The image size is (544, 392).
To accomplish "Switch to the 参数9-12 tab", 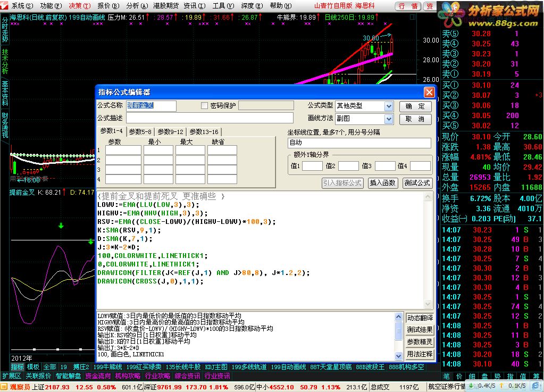I will pos(170,132).
